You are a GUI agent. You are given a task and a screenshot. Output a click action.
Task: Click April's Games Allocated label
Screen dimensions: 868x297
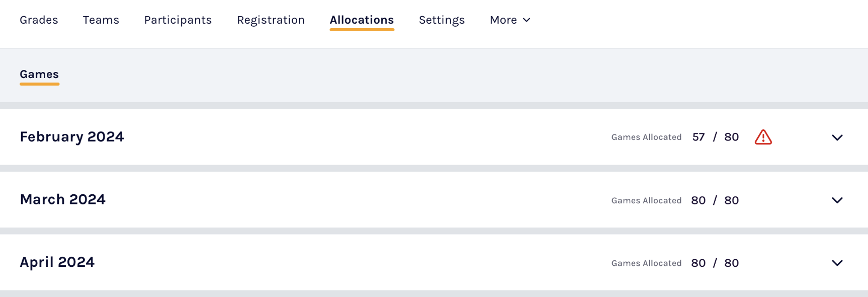point(646,263)
